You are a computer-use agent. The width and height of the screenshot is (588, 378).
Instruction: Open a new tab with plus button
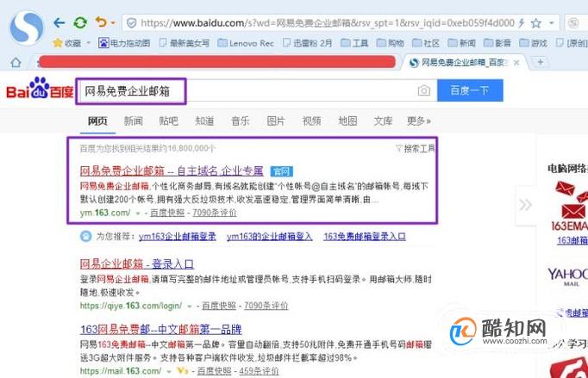540,62
